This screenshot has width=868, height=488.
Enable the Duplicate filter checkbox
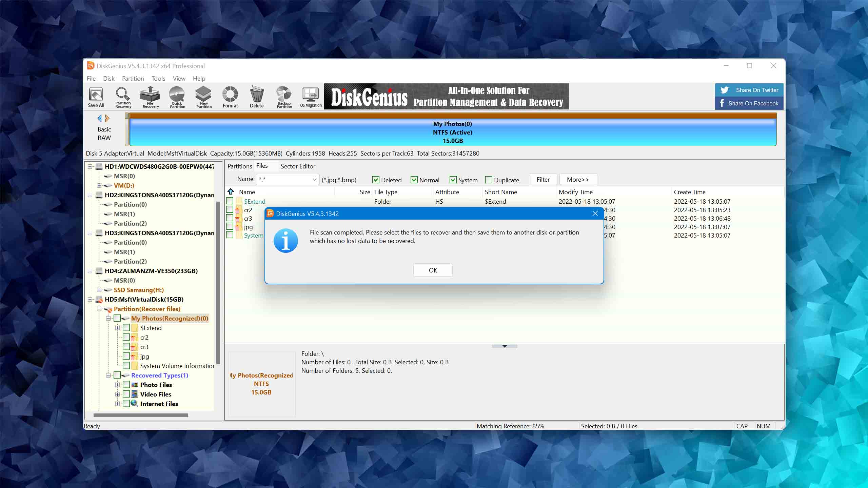489,180
